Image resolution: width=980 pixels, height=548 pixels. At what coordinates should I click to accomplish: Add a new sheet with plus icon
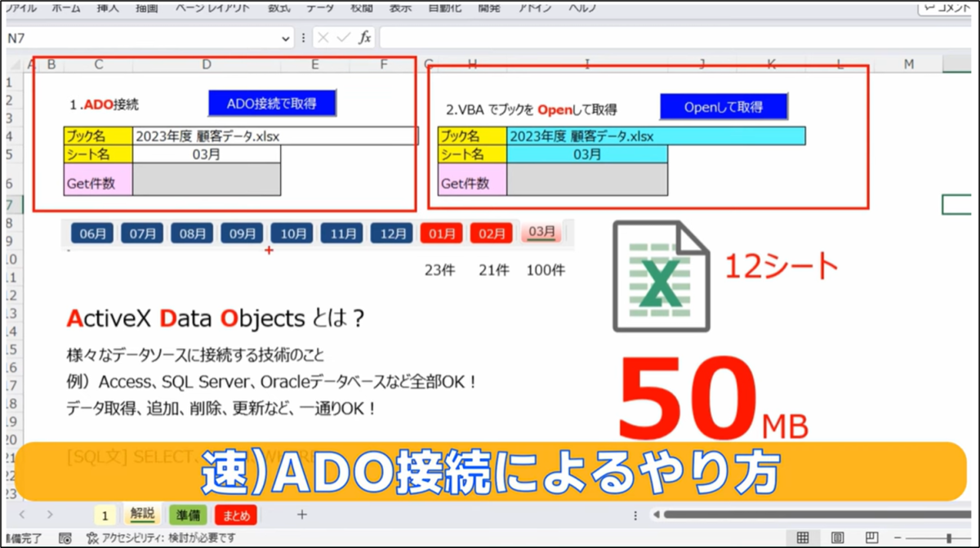point(301,515)
